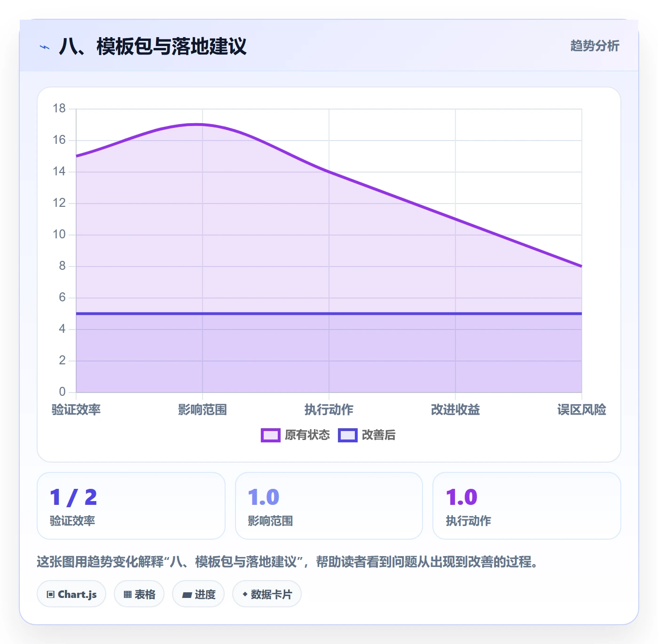Click the 误区风险 x-axis label
658x644 pixels.
tap(582, 410)
